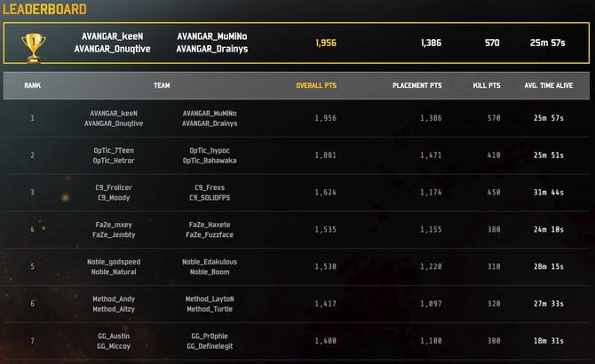The width and height of the screenshot is (595, 364).
Task: Click player AVANGAR_MuMiNo in highlighted banner
Action: [212, 36]
